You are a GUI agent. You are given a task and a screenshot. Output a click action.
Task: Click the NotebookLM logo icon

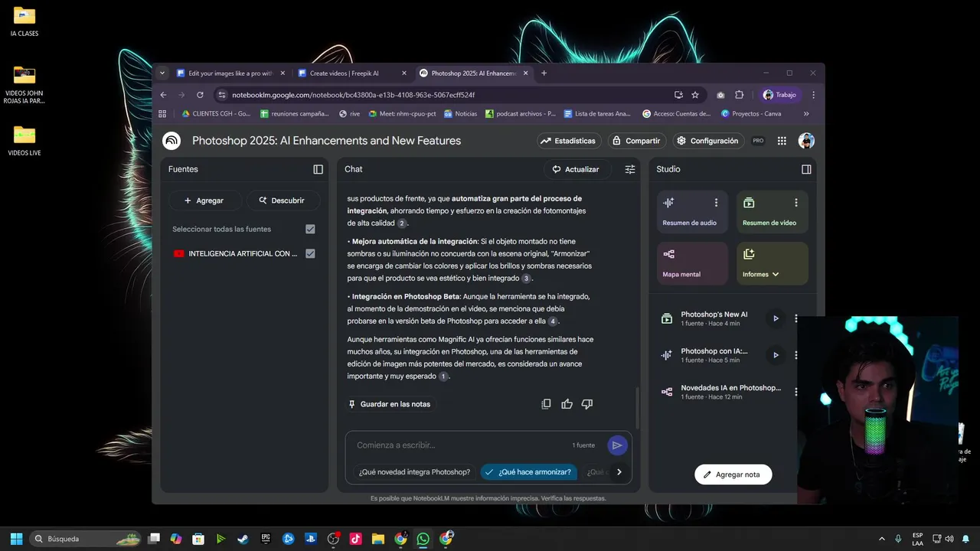click(171, 141)
